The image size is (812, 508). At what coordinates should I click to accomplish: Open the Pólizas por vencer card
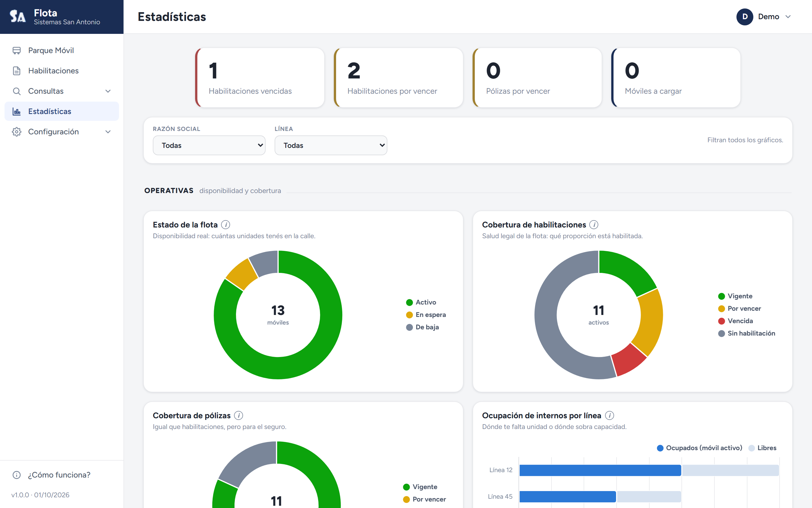pos(538,78)
